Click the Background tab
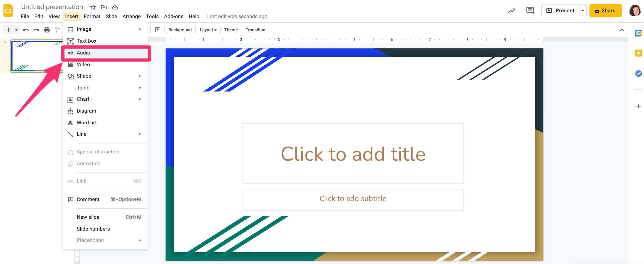The image size is (644, 264). point(180,30)
